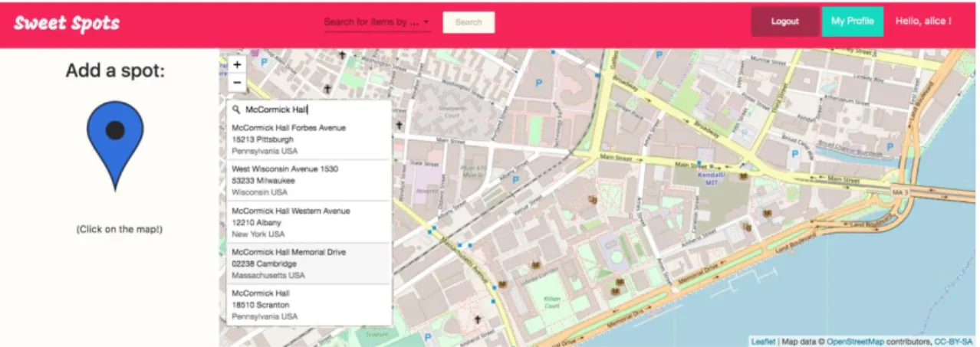Open the "Search for items by" dropdown
This screenshot has height=347, width=980.
coord(377,22)
